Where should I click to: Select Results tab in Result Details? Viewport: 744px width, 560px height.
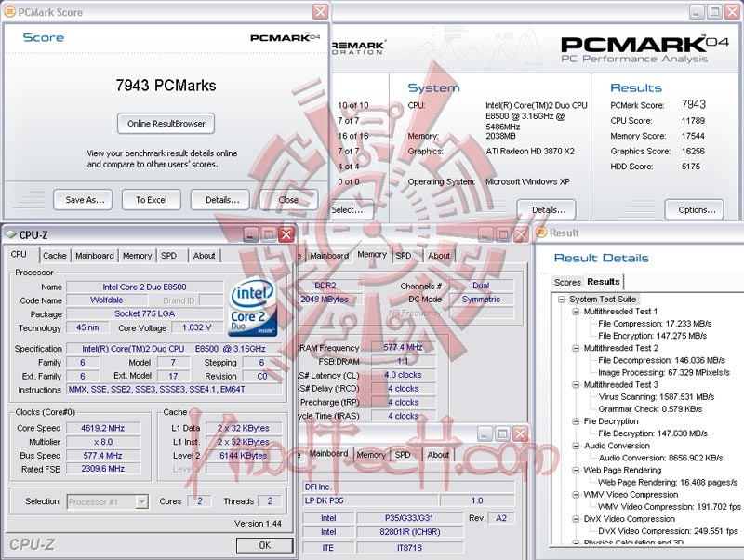pos(603,282)
